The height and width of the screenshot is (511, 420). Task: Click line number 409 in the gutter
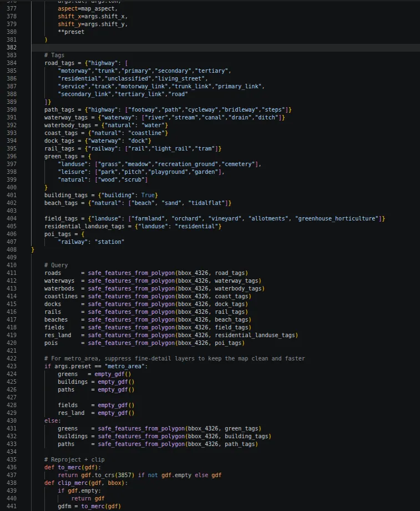tap(12, 258)
